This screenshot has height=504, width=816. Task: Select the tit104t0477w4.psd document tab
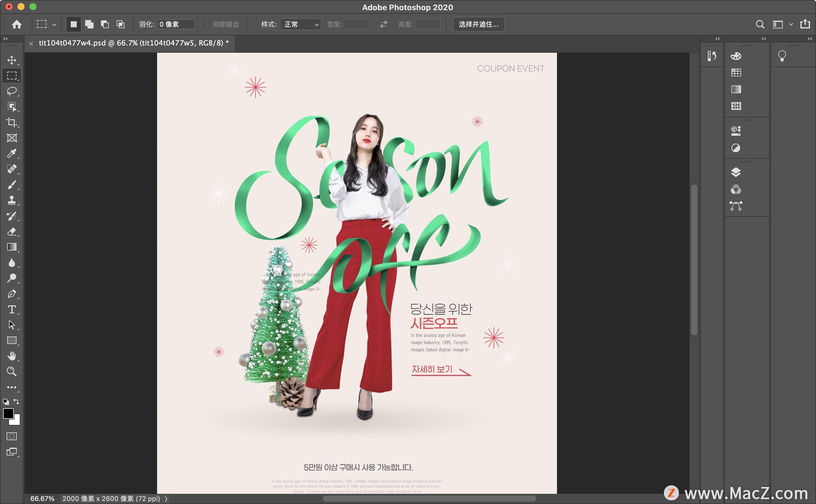(x=133, y=43)
